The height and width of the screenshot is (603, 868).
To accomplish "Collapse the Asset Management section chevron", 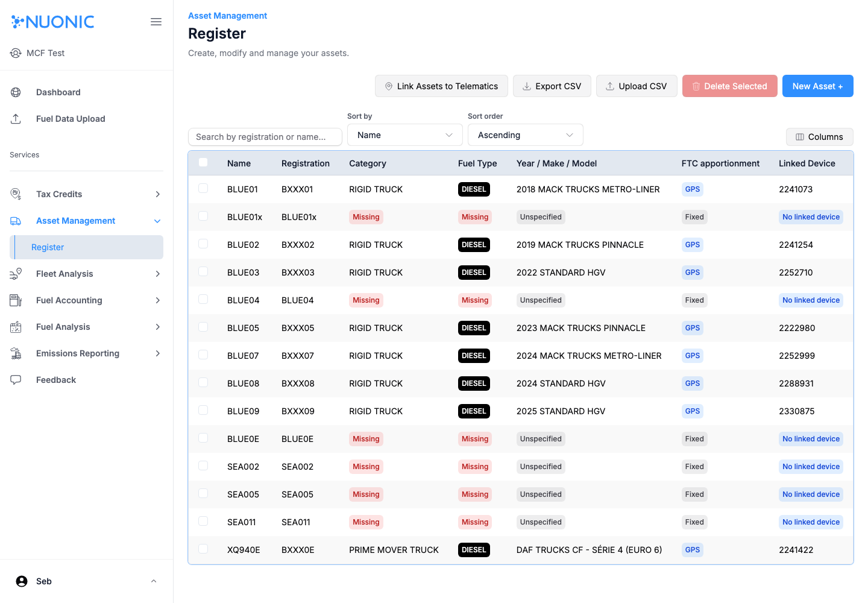I will click(157, 221).
